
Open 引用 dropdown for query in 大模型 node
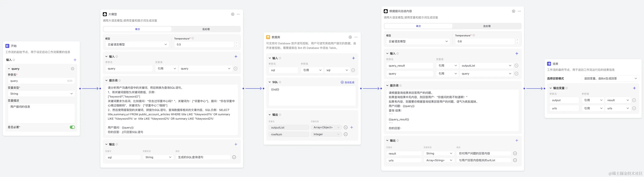(166, 69)
